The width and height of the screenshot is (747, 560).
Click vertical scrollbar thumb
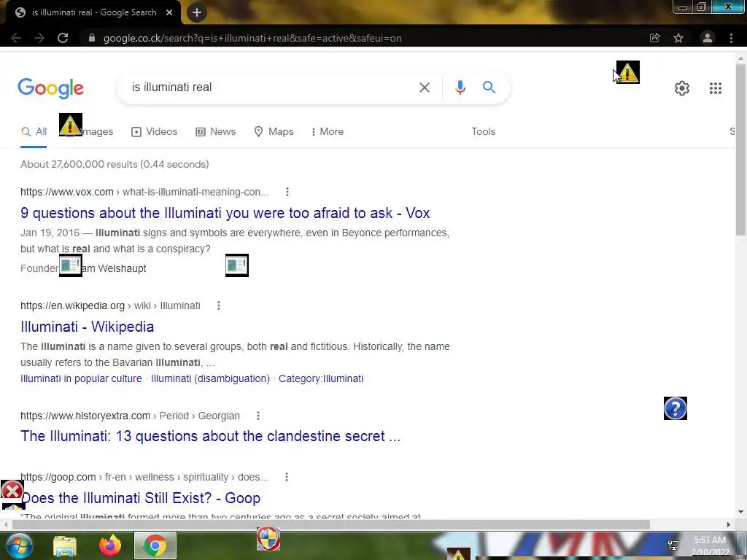[x=740, y=149]
